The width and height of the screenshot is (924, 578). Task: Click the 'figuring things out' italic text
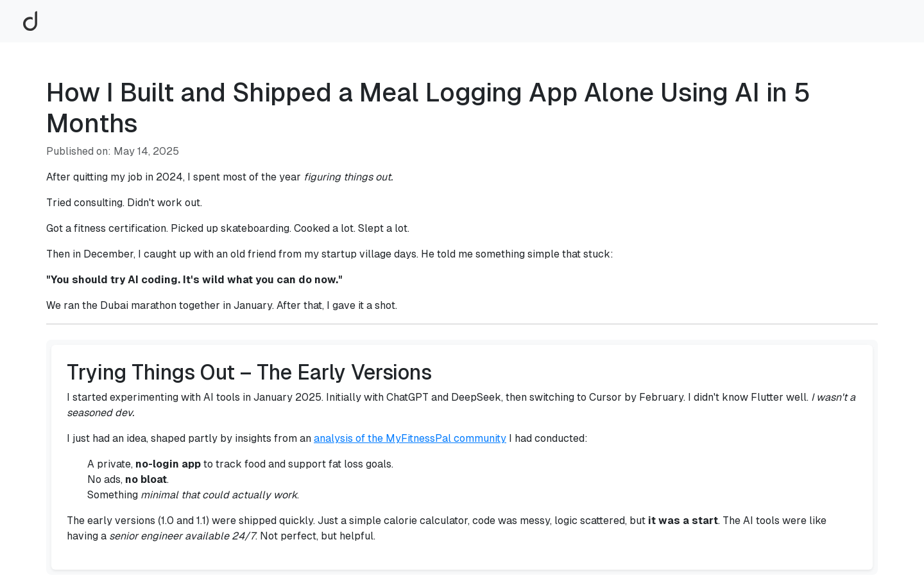pyautogui.click(x=348, y=177)
